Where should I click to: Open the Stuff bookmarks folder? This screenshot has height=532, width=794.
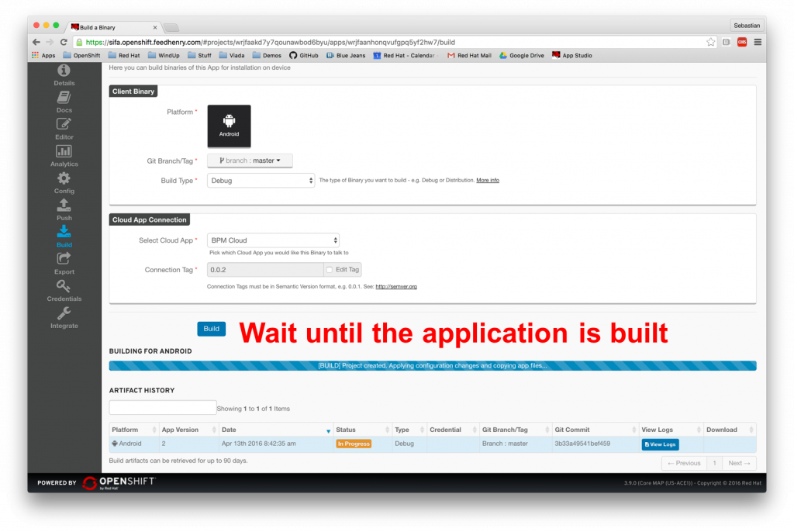coord(199,56)
